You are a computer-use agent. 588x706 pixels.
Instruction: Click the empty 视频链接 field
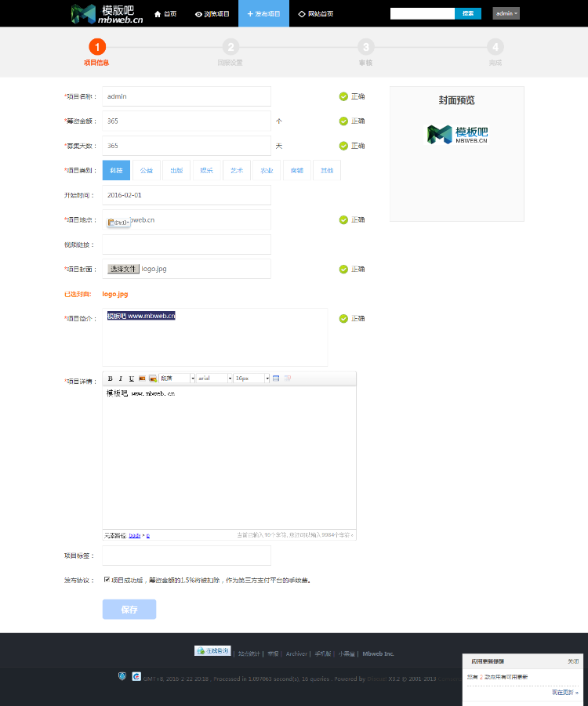pyautogui.click(x=187, y=244)
